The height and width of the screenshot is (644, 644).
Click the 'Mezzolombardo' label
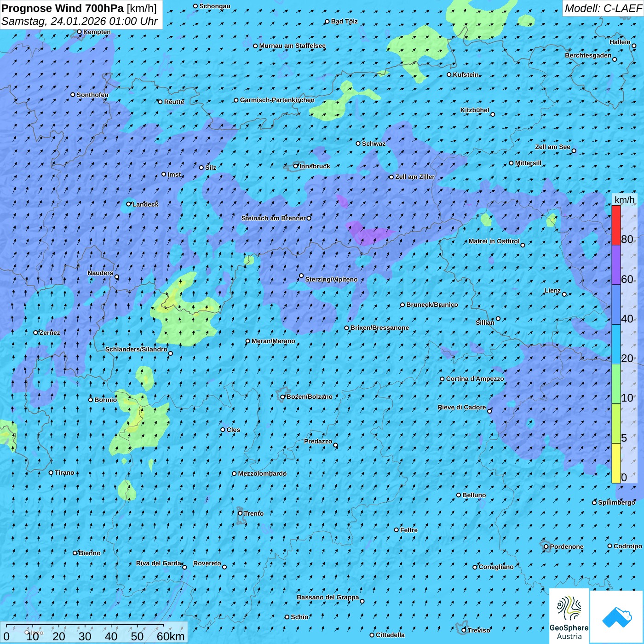[262, 473]
